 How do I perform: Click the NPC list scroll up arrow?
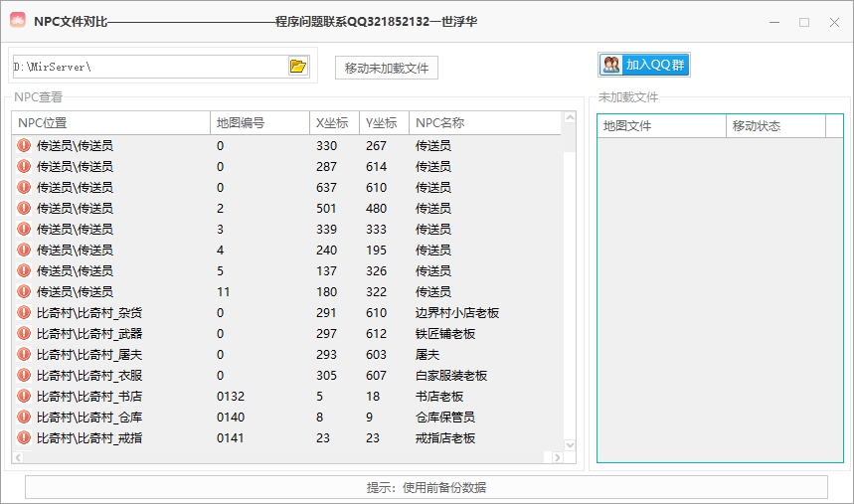point(570,117)
